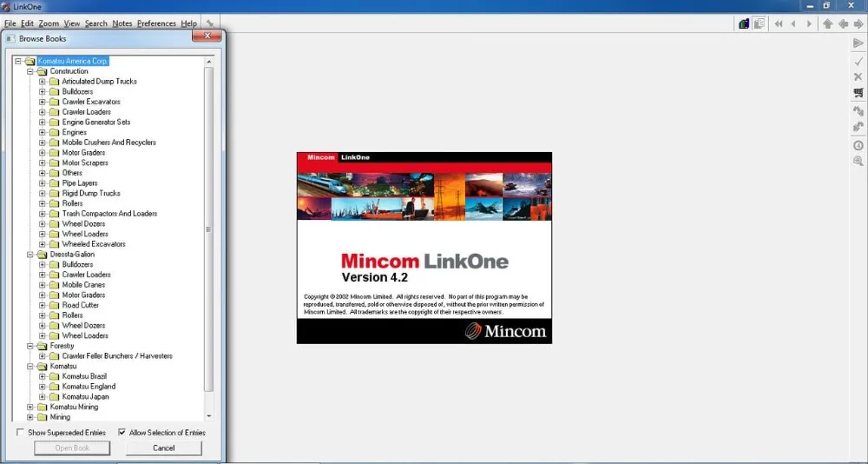Collapse the Construction tree branch
Screen dimensions: 868x464
point(30,71)
